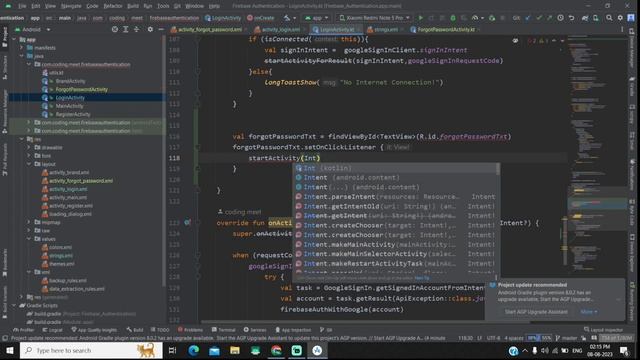Switch to activity_forgot_password.xml tab
The width and height of the screenshot is (640, 360).
tap(209, 29)
